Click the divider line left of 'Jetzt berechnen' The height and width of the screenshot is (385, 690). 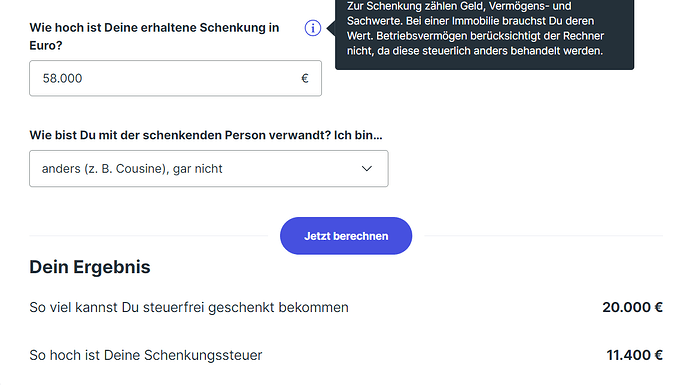click(148, 236)
